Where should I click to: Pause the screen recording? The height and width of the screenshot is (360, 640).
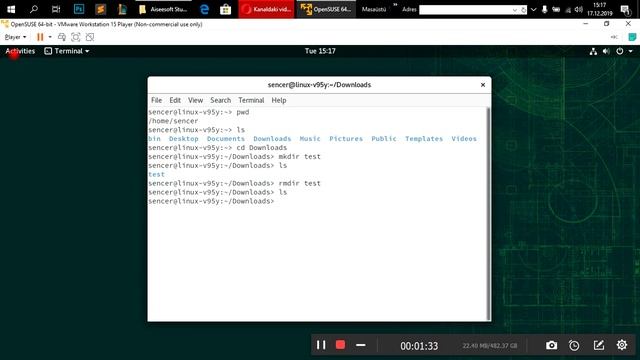321,345
